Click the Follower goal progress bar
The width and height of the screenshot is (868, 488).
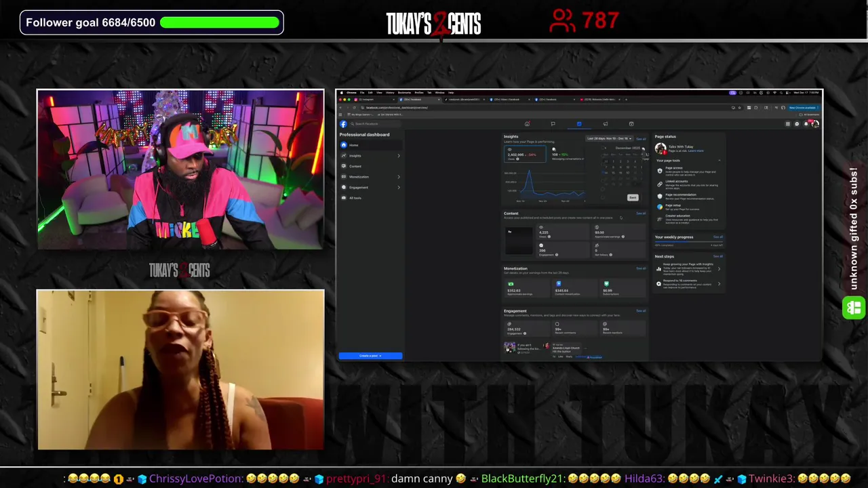[220, 22]
